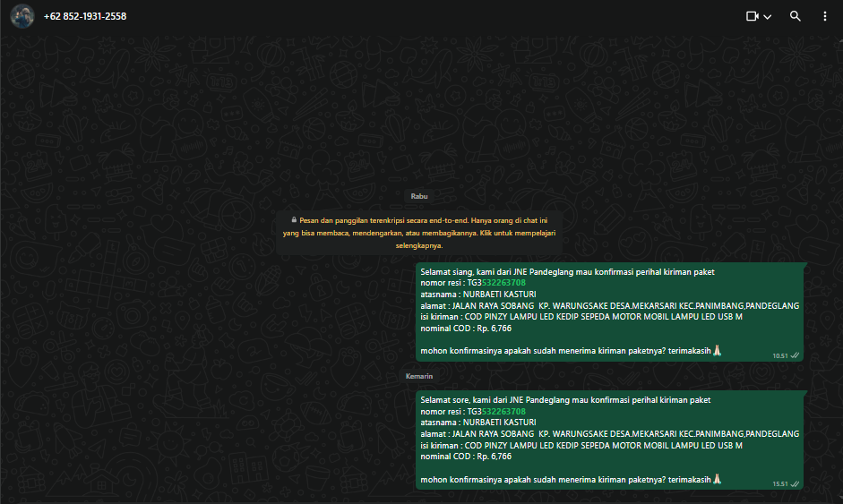Click the lock icon in encryption notice
The width and height of the screenshot is (843, 504).
[294, 219]
